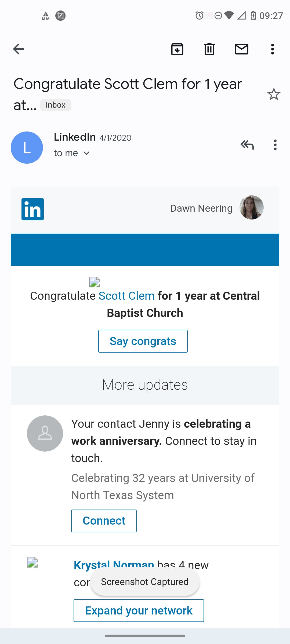
Task: Mark the email as unread
Action: point(242,49)
